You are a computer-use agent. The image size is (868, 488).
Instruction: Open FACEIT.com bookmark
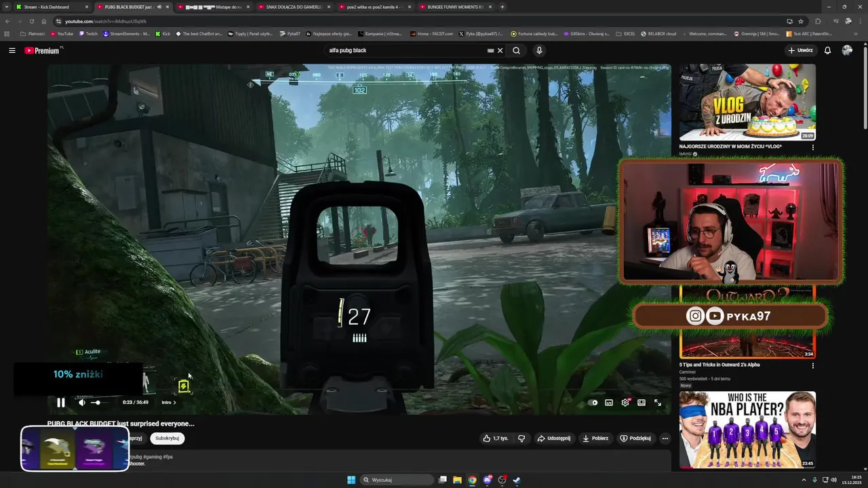[431, 33]
